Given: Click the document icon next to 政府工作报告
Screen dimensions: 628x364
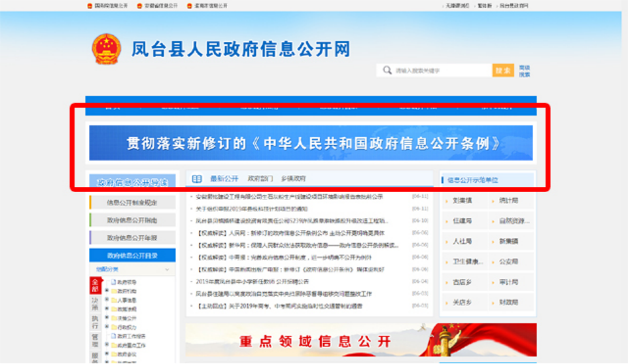Looking at the screenshot, I should [x=113, y=336].
